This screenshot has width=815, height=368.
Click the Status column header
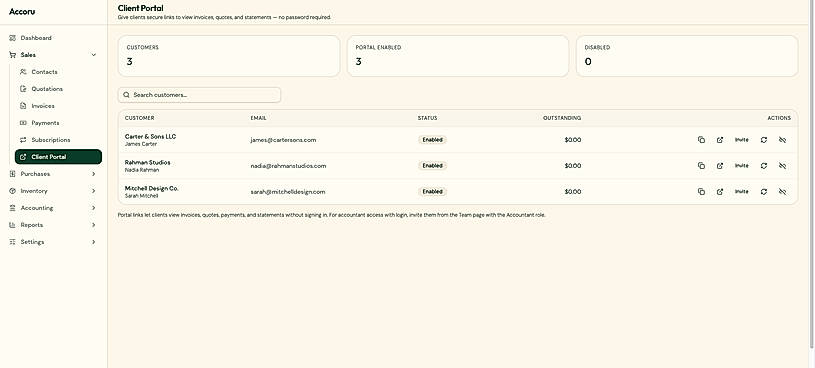[x=427, y=118]
